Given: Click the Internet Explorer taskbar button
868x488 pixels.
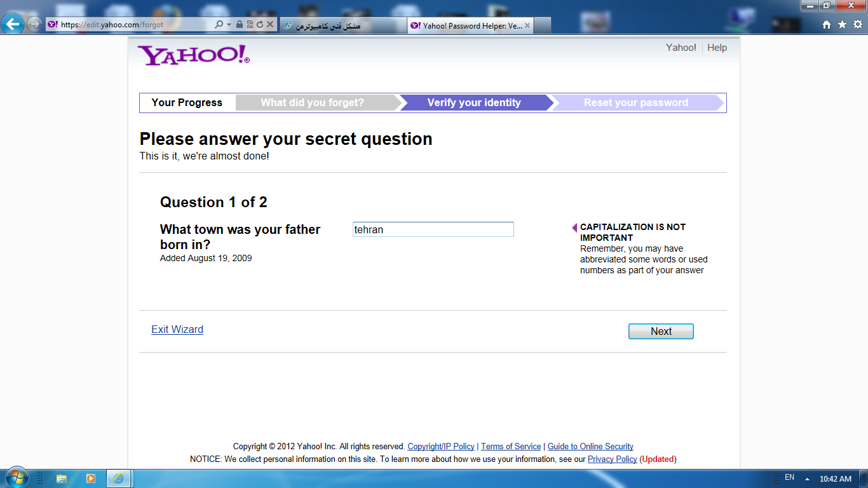Looking at the screenshot, I should (x=118, y=478).
